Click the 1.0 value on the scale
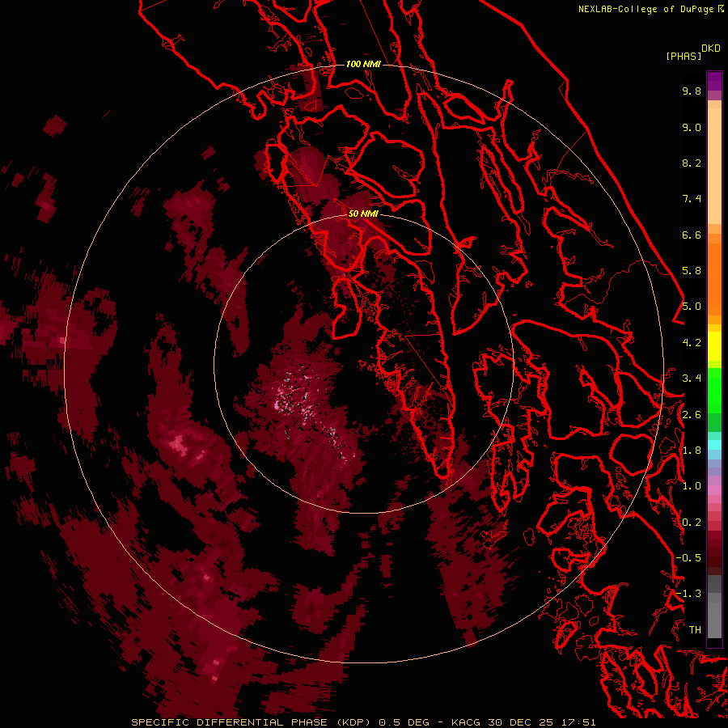This screenshot has width=728, height=728. point(692,486)
